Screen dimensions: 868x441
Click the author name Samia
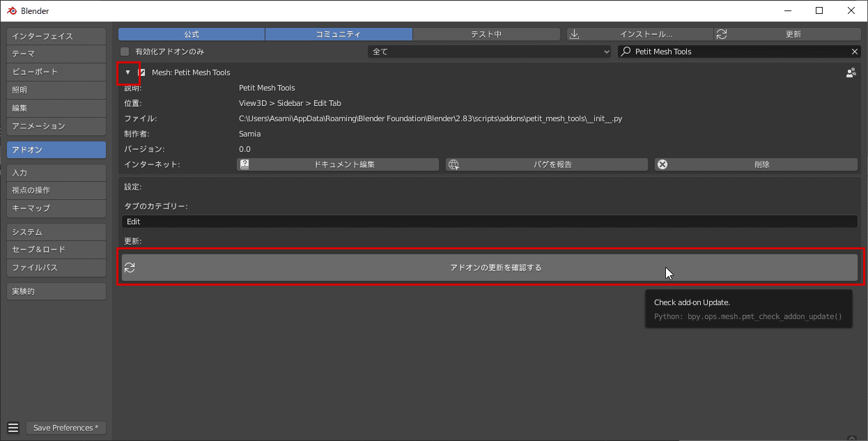pos(250,134)
